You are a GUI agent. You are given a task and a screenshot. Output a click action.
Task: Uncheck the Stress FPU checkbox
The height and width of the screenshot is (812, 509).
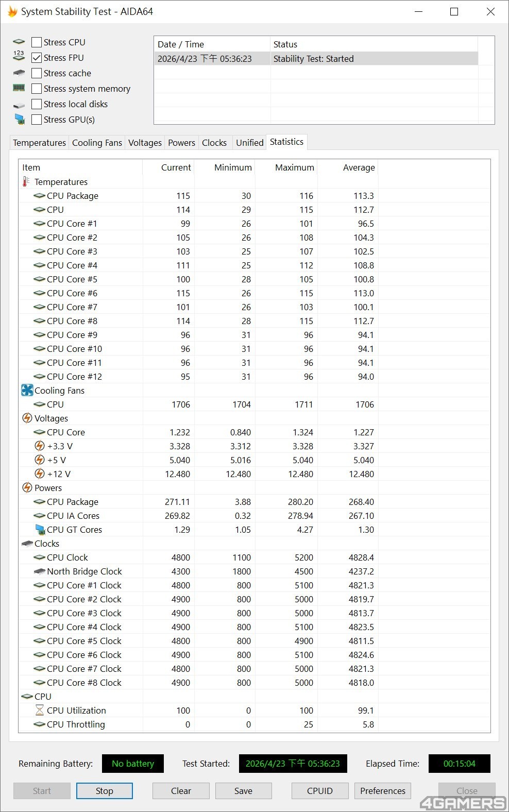click(x=37, y=58)
